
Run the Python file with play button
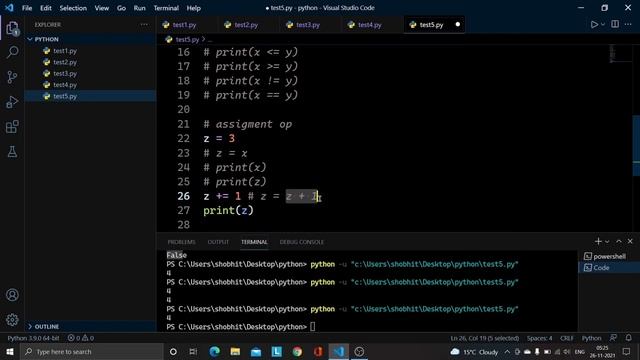coord(594,24)
